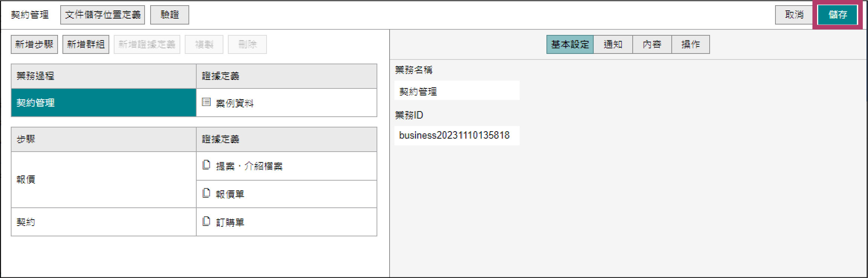
Task: Switch to the 基本設定 tab
Action: pyautogui.click(x=570, y=45)
